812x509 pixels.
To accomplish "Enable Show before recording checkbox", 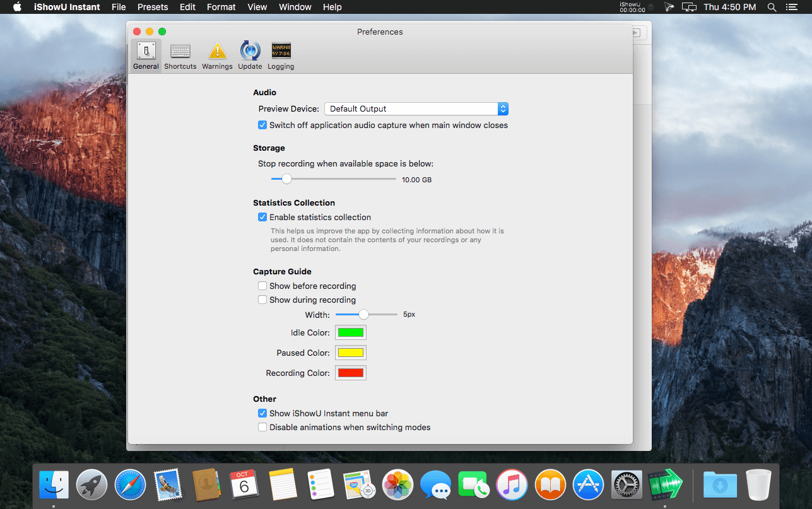I will [x=262, y=286].
